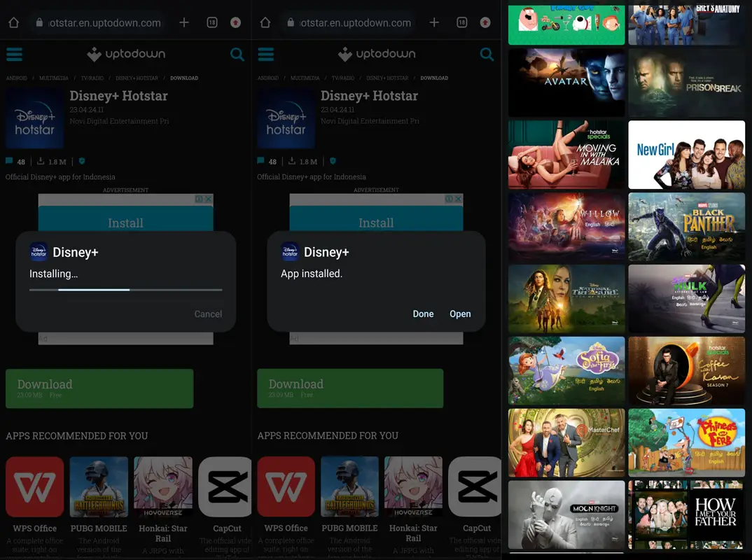752x560 pixels.
Task: Click installing progress bar in left dialog
Action: [x=125, y=290]
